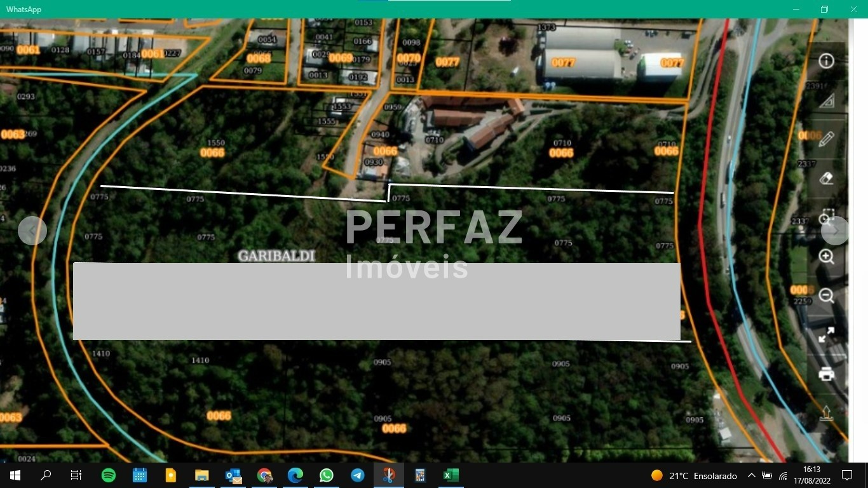This screenshot has height=488, width=868.
Task: Go to previous image with left arrow
Action: (x=32, y=231)
